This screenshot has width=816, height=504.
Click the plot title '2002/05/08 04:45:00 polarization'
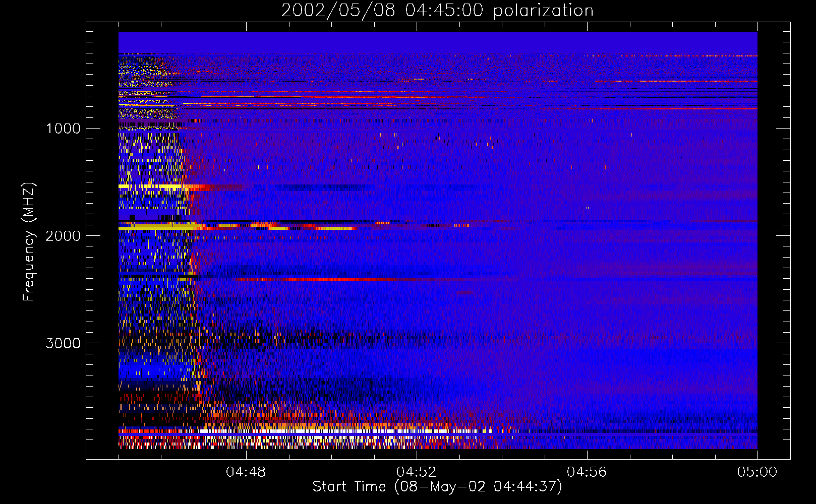437,10
